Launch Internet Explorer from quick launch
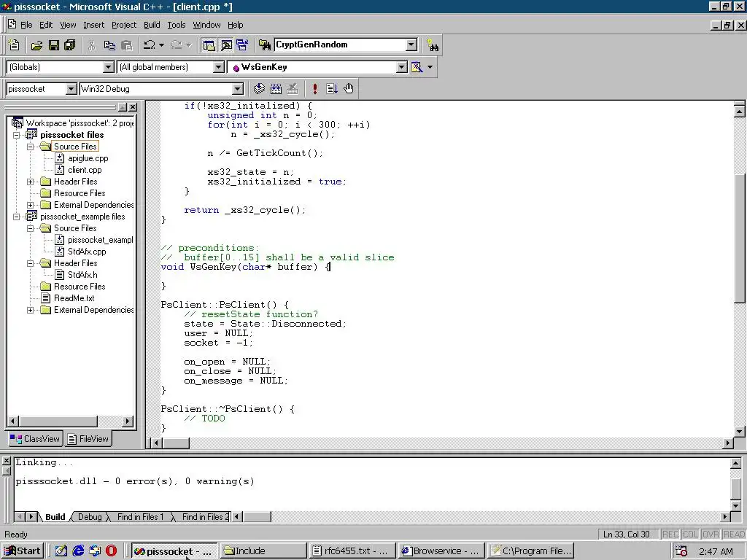The height and width of the screenshot is (560, 747). [x=78, y=551]
